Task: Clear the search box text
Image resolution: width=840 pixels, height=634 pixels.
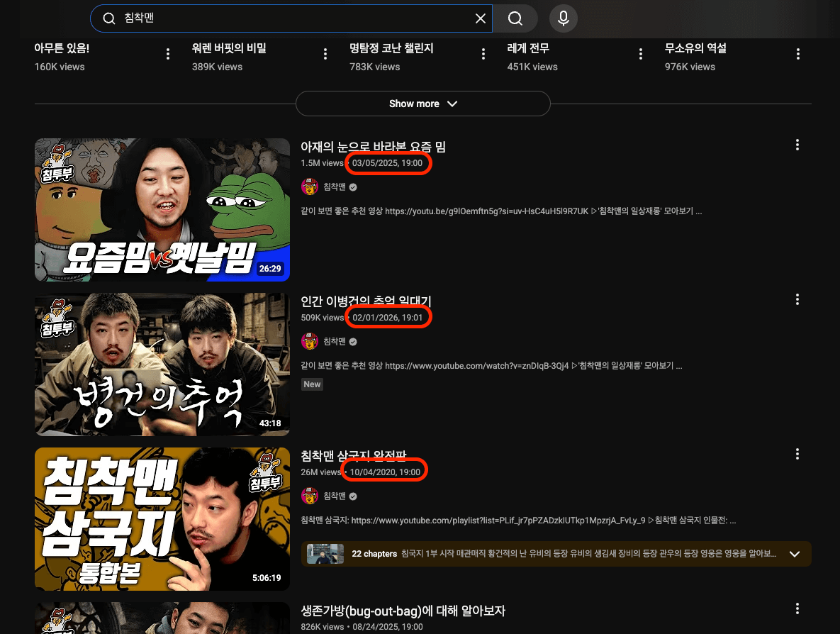Action: pyautogui.click(x=480, y=18)
